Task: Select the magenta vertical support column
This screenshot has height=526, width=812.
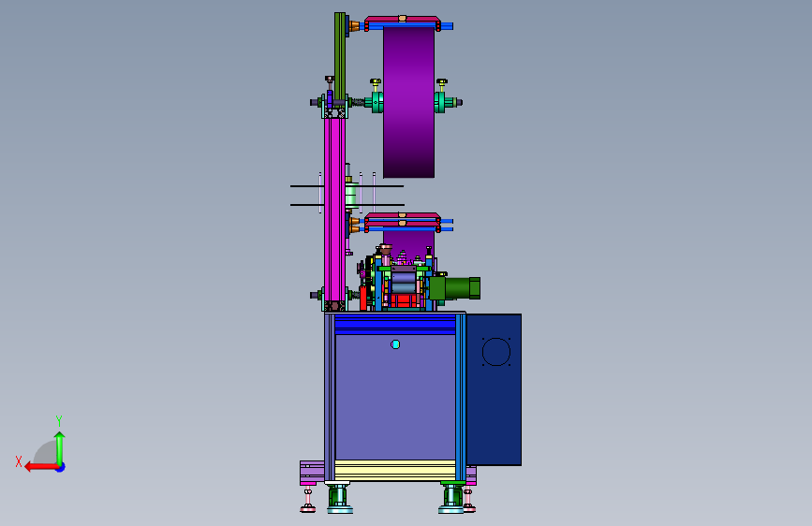Action: (334, 210)
